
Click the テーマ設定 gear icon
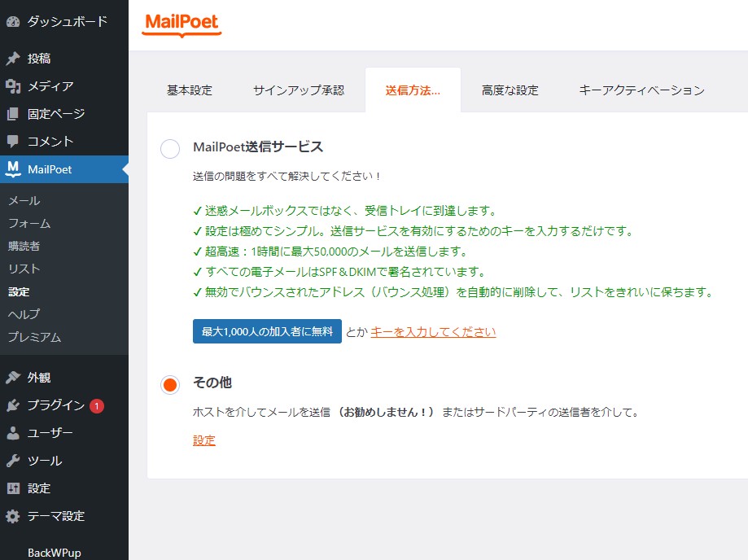[x=13, y=516]
